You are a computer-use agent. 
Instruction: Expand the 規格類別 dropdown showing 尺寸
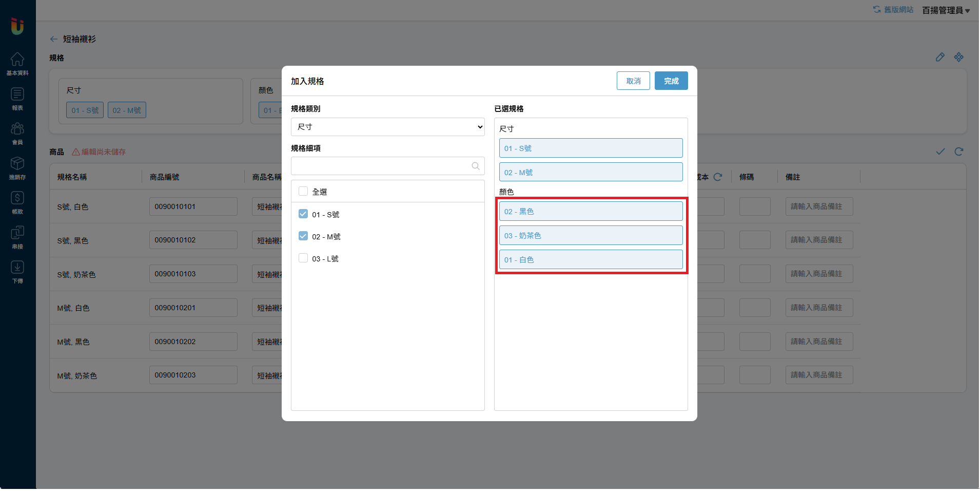(387, 127)
